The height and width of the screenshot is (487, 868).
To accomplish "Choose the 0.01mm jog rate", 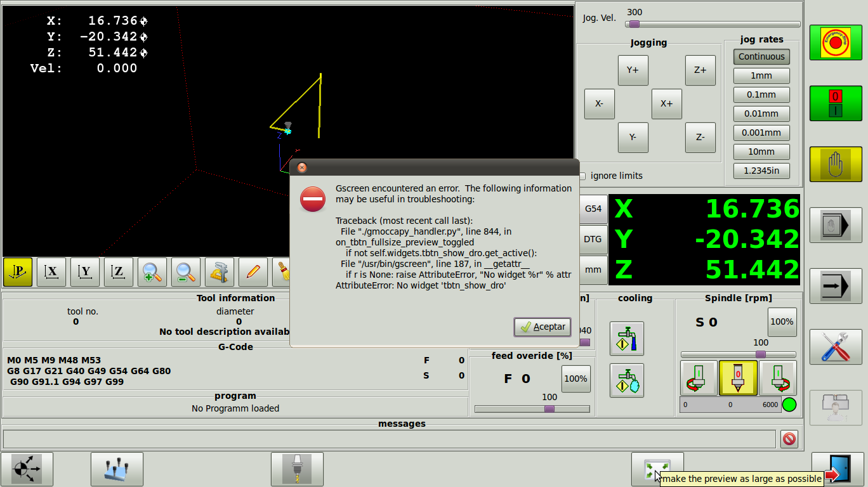I will [x=761, y=114].
